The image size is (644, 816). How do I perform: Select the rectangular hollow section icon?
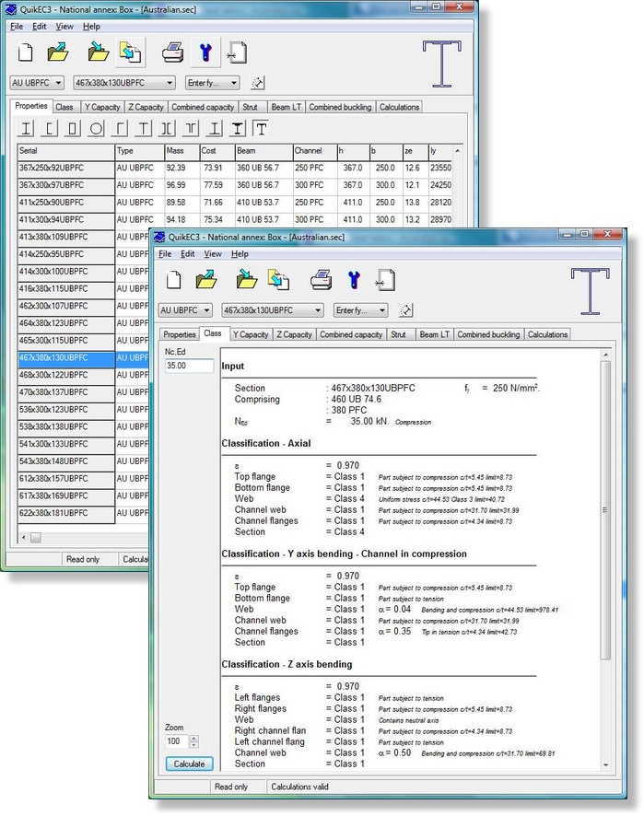pyautogui.click(x=73, y=129)
